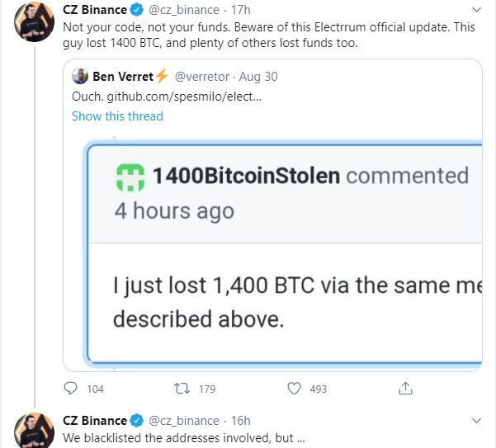This screenshot has width=496, height=448.
Task: Open CZ Binance avatar on second tweet
Action: [34, 431]
